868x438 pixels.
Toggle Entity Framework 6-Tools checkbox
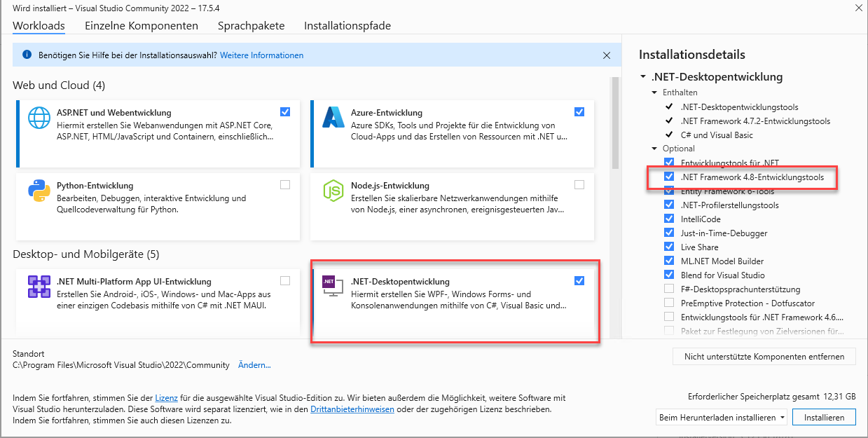click(x=669, y=191)
